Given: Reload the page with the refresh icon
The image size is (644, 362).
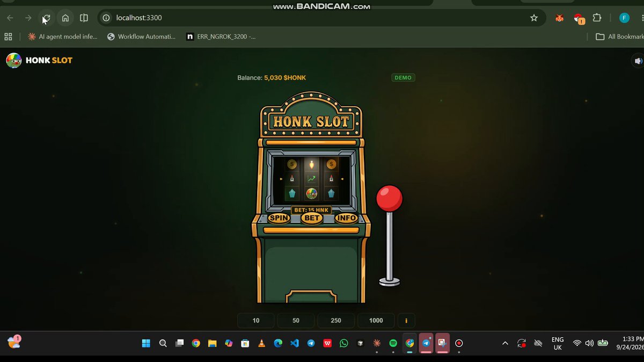Looking at the screenshot, I should click(x=46, y=18).
